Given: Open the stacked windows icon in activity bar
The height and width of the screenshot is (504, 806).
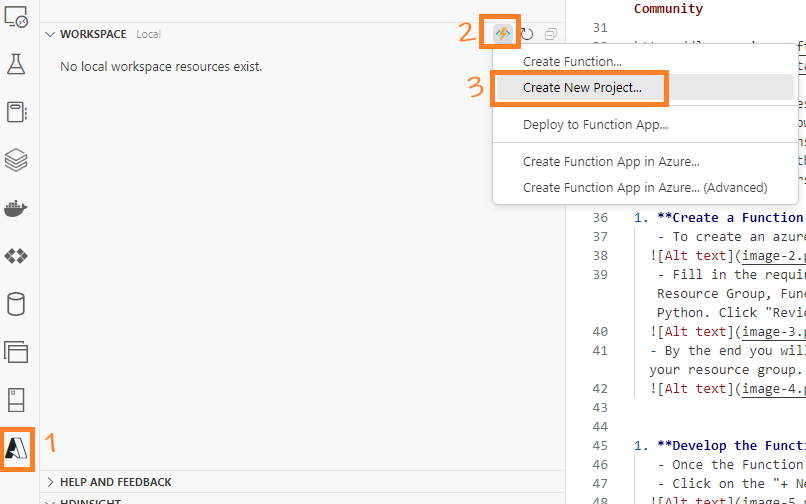Looking at the screenshot, I should coord(16,352).
